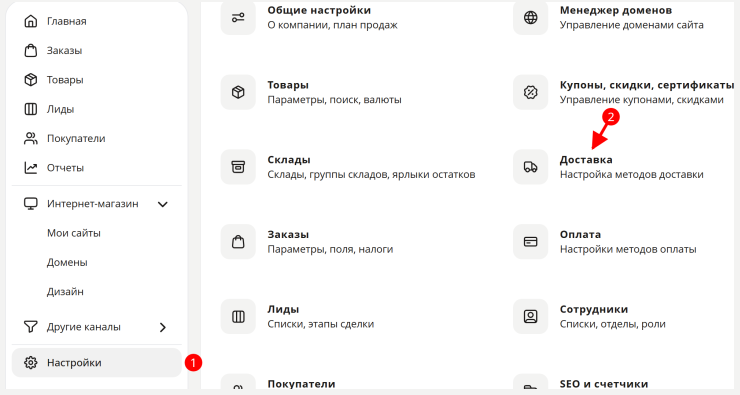The height and width of the screenshot is (395, 740).
Task: Open Домены submenu item
Action: pyautogui.click(x=67, y=262)
